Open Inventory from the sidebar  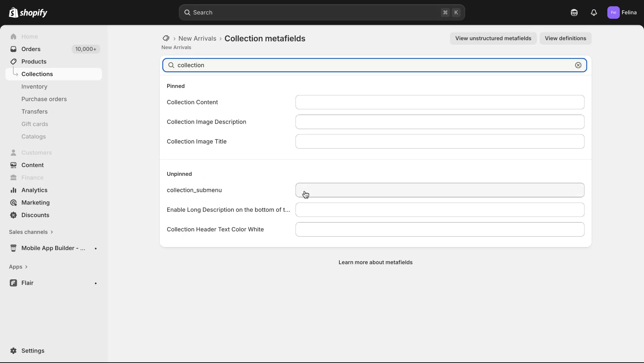[x=34, y=86]
